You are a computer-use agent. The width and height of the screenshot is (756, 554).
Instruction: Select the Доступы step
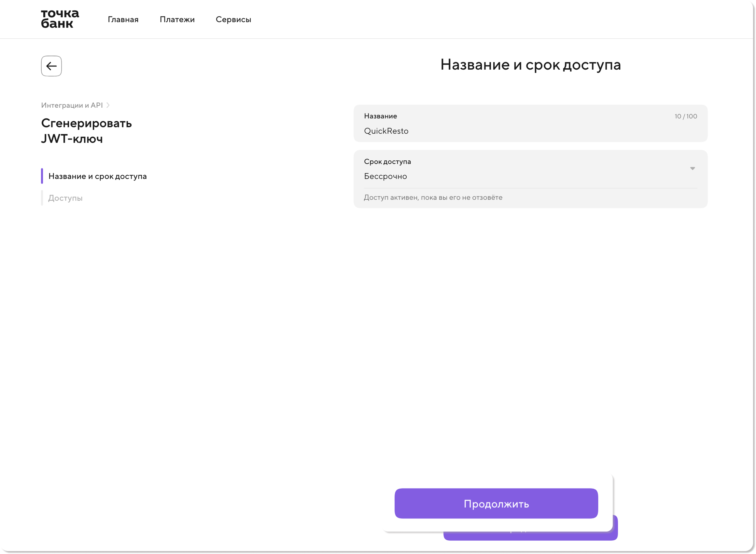(x=65, y=198)
